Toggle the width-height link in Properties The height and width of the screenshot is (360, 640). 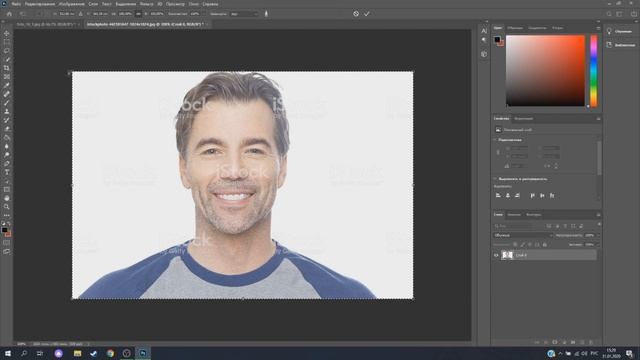pos(498,152)
